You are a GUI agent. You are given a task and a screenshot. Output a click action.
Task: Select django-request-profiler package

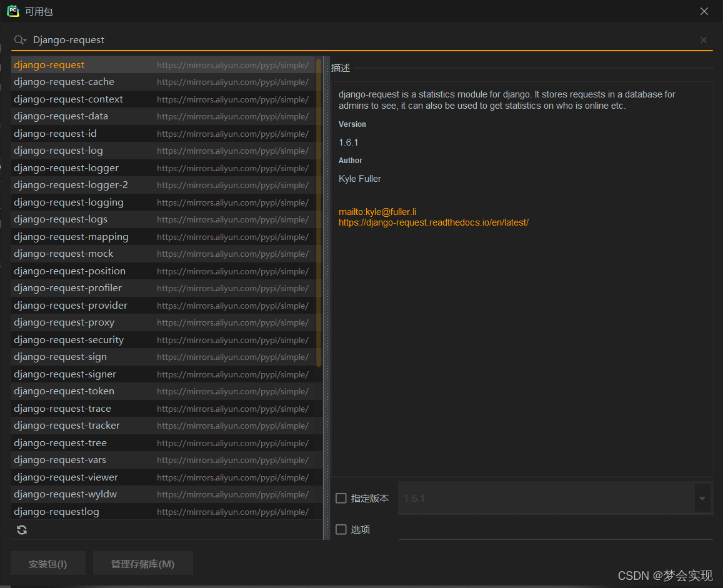[68, 288]
